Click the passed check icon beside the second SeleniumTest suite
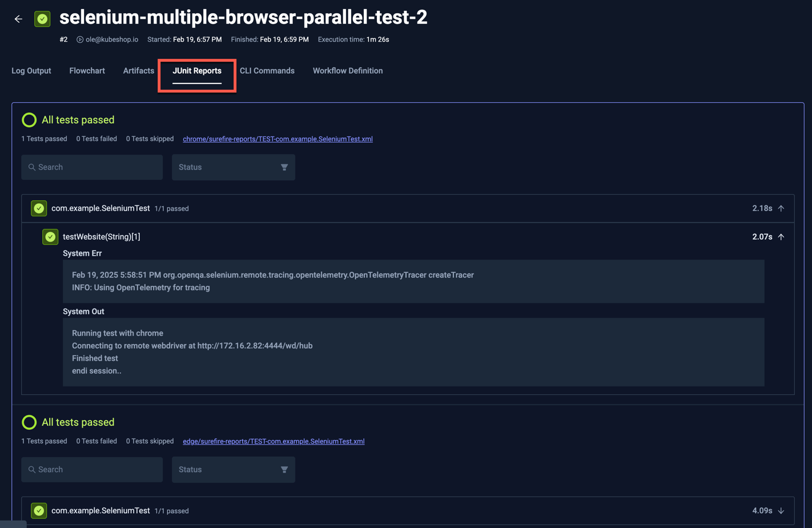Viewport: 812px width, 528px height. [x=38, y=510]
